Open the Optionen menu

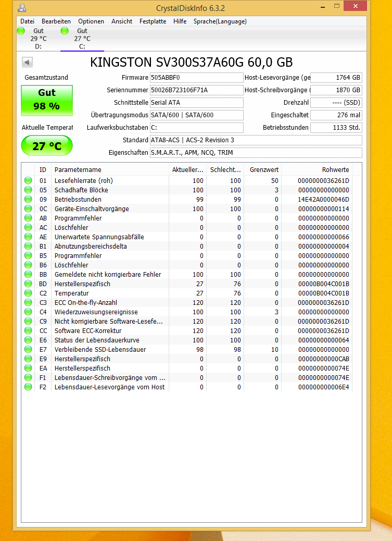pyautogui.click(x=91, y=21)
